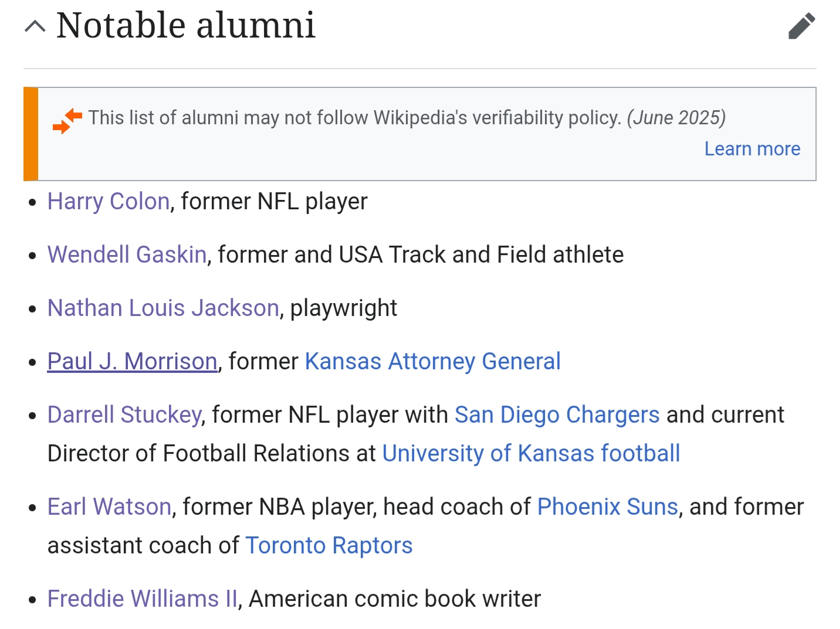Follow the Wendell Gaskin link
Viewport: 840px width, 629px height.
tap(127, 255)
